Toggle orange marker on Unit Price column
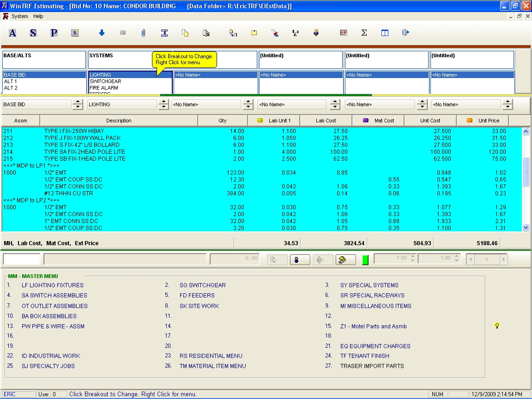The width and height of the screenshot is (532, 399). (470, 121)
